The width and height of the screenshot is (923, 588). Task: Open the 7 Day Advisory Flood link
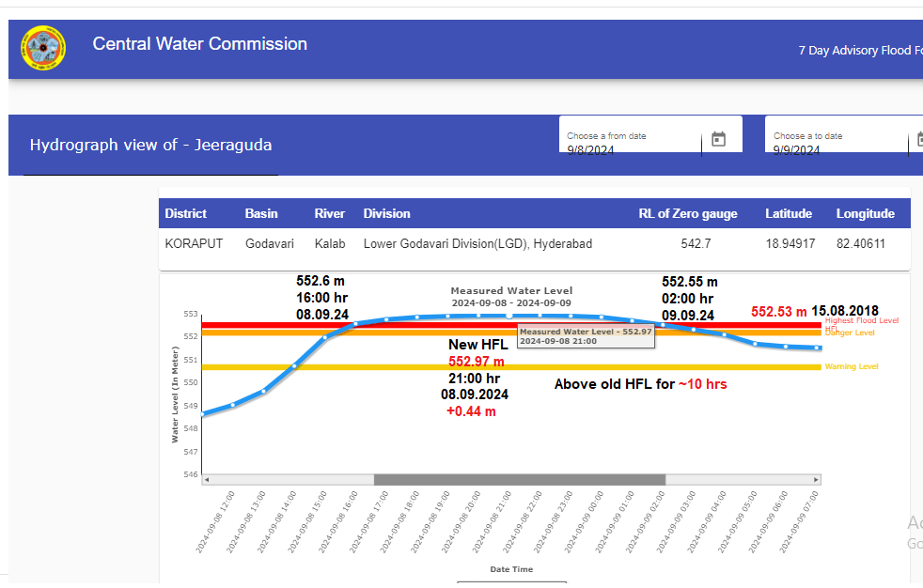(x=859, y=51)
